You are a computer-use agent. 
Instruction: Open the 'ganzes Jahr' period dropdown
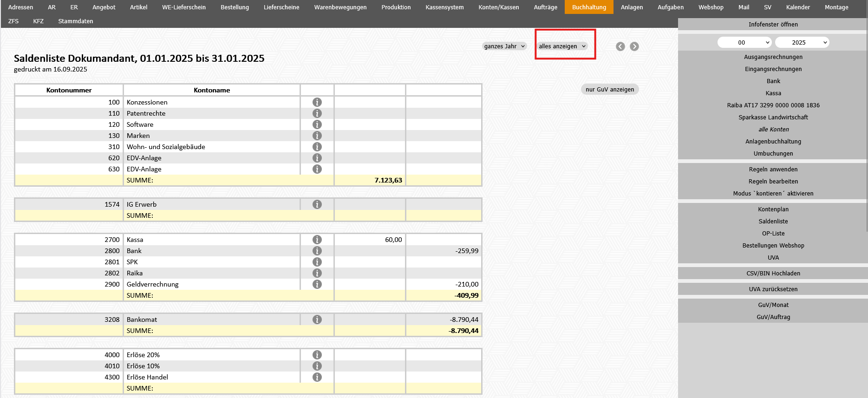pos(504,46)
